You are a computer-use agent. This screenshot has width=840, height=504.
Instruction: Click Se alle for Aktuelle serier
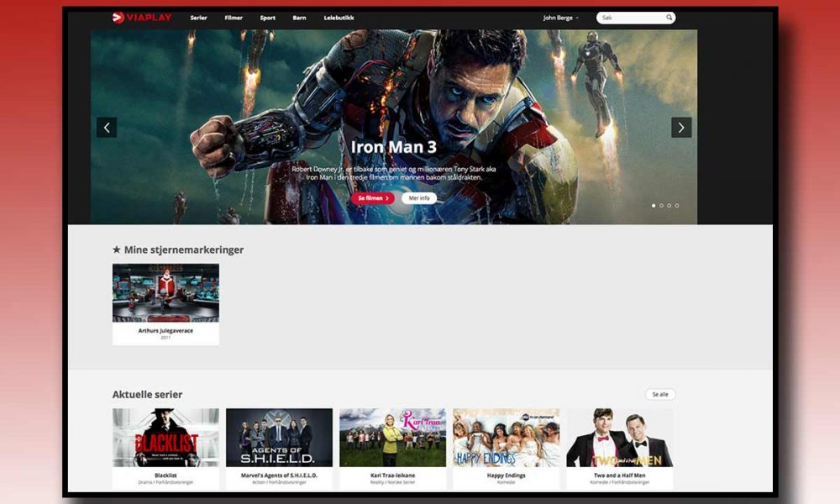[660, 395]
